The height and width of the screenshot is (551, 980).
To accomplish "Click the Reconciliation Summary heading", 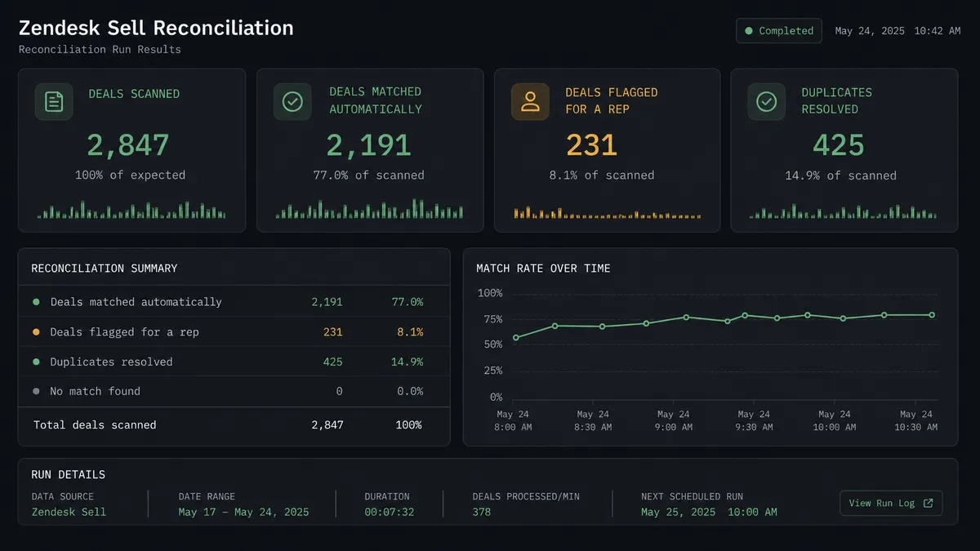I will coord(105,268).
